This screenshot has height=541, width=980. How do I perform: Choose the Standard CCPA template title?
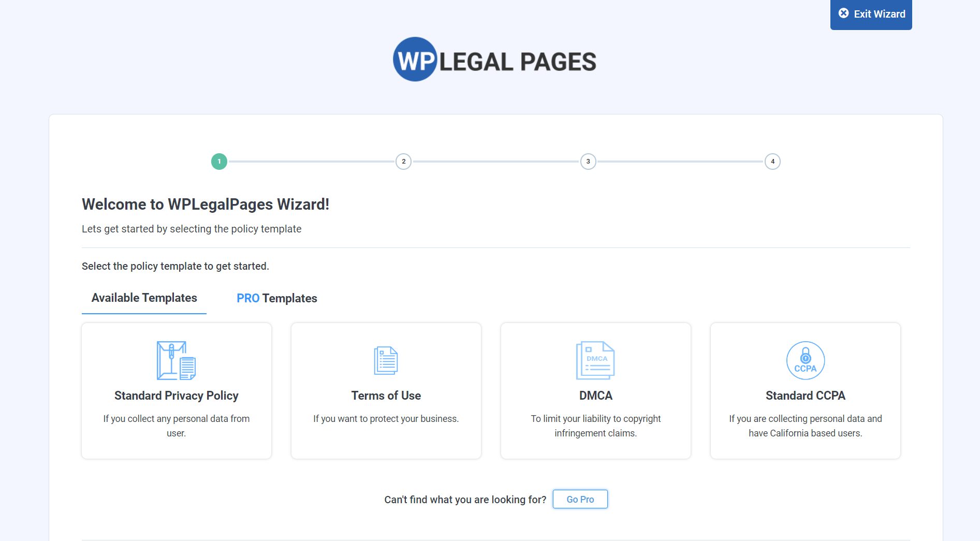pyautogui.click(x=806, y=396)
